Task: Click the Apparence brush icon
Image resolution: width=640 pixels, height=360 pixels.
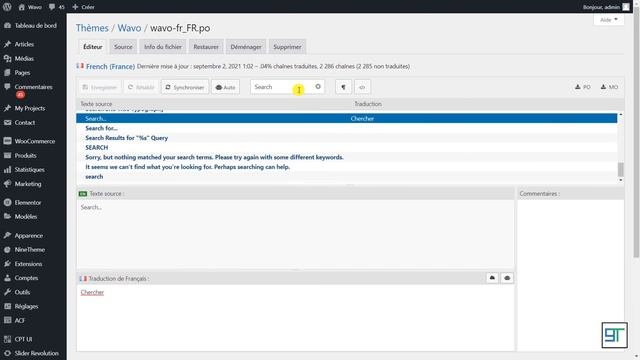Action: [x=7, y=236]
